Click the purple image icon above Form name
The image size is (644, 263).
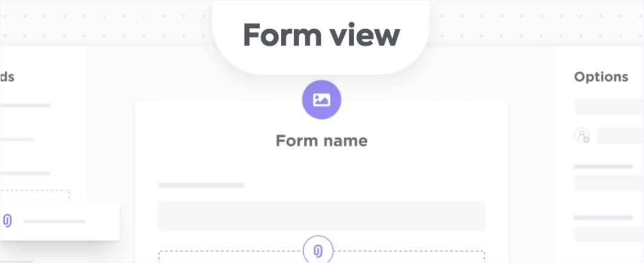coord(321,100)
